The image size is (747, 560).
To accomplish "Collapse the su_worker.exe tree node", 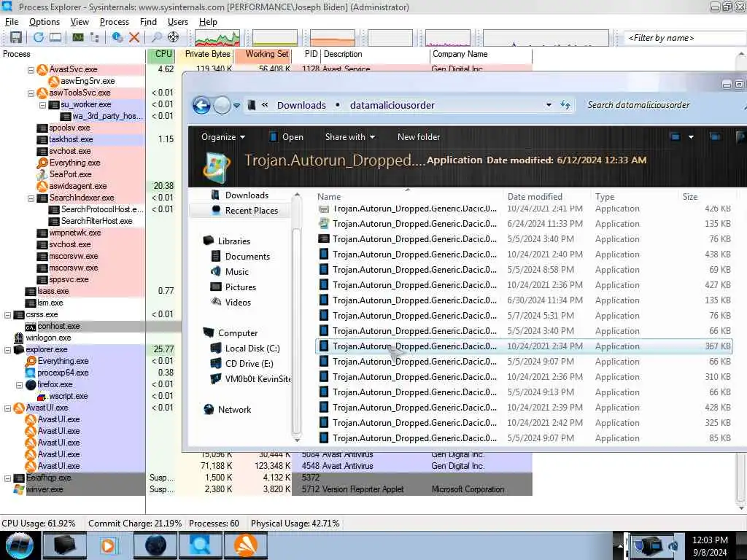I will (x=43, y=105).
